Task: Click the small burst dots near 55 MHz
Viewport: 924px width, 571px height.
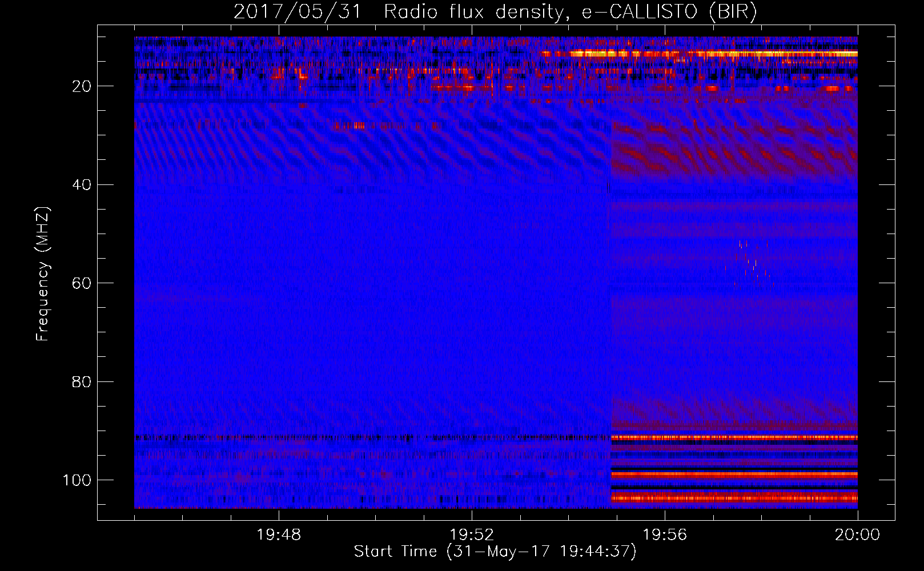Action: (x=751, y=264)
